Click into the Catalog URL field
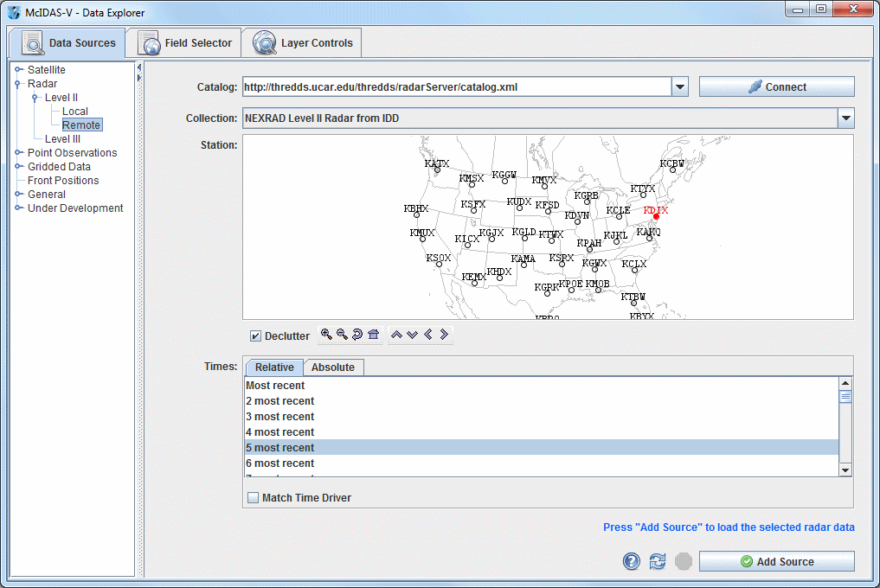The height and width of the screenshot is (588, 880). pyautogui.click(x=457, y=87)
